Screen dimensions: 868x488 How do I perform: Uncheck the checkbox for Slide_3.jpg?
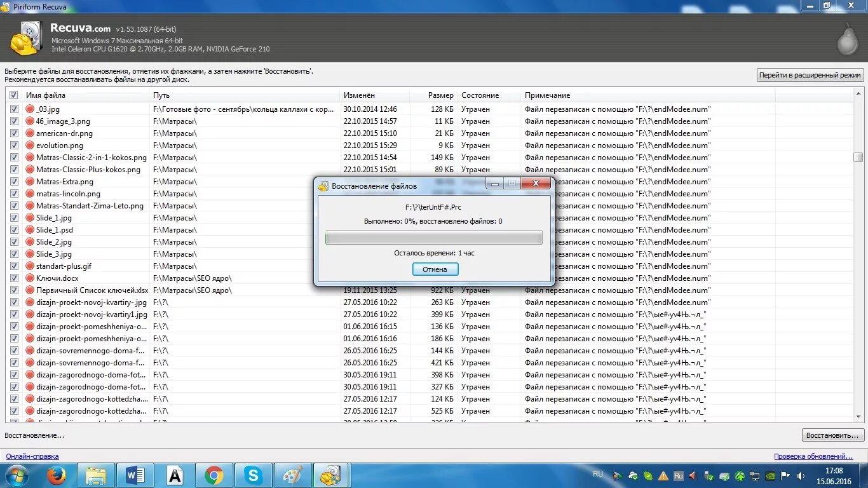(x=14, y=254)
